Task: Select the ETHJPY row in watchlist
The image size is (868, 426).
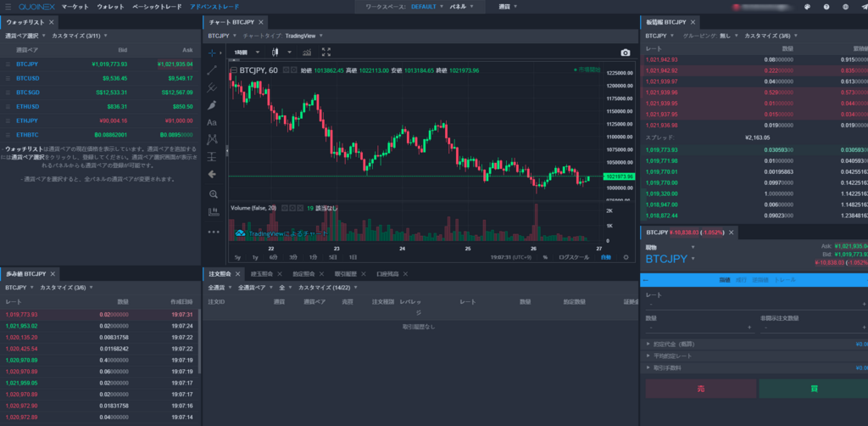Action: (x=27, y=121)
